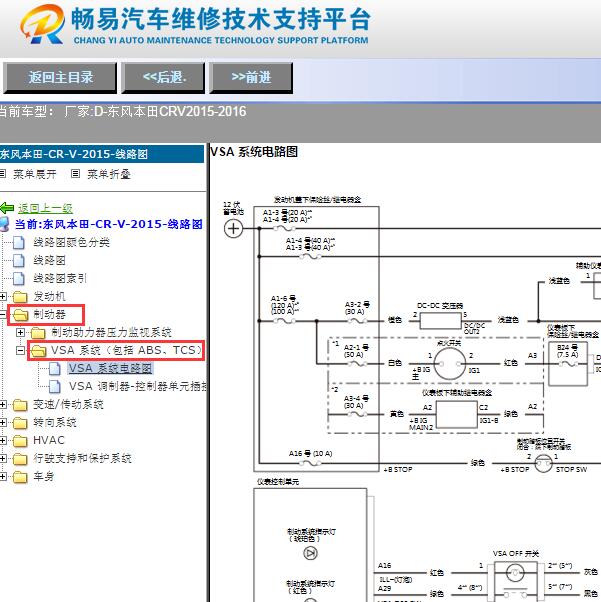Click the battery plus symbol in diagram
The height and width of the screenshot is (602, 601).
click(233, 229)
